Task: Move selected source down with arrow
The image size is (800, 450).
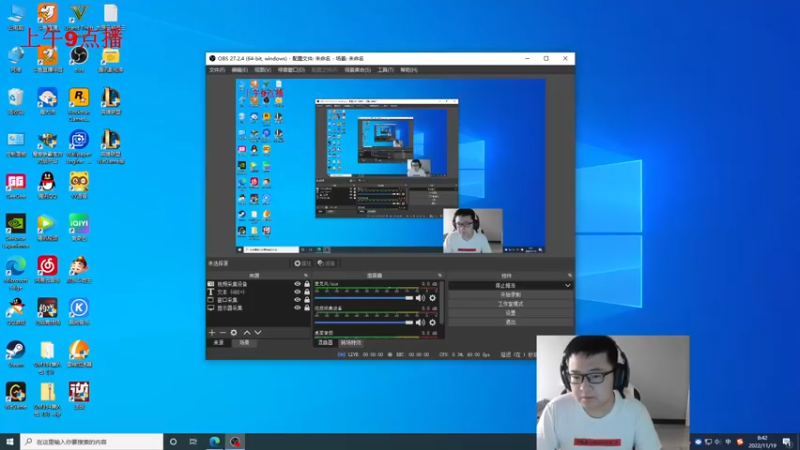Action: pyautogui.click(x=258, y=333)
